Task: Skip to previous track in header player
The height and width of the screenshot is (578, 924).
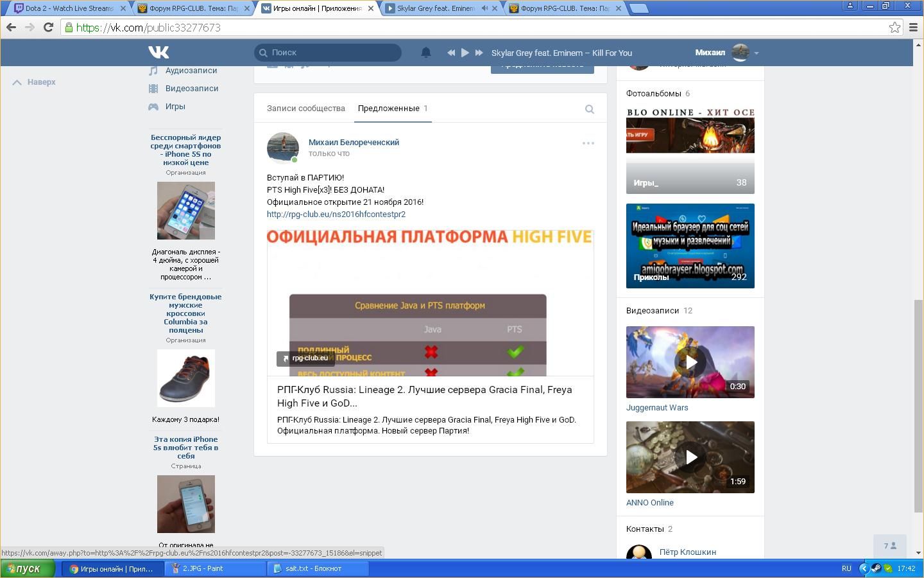Action: click(x=451, y=53)
